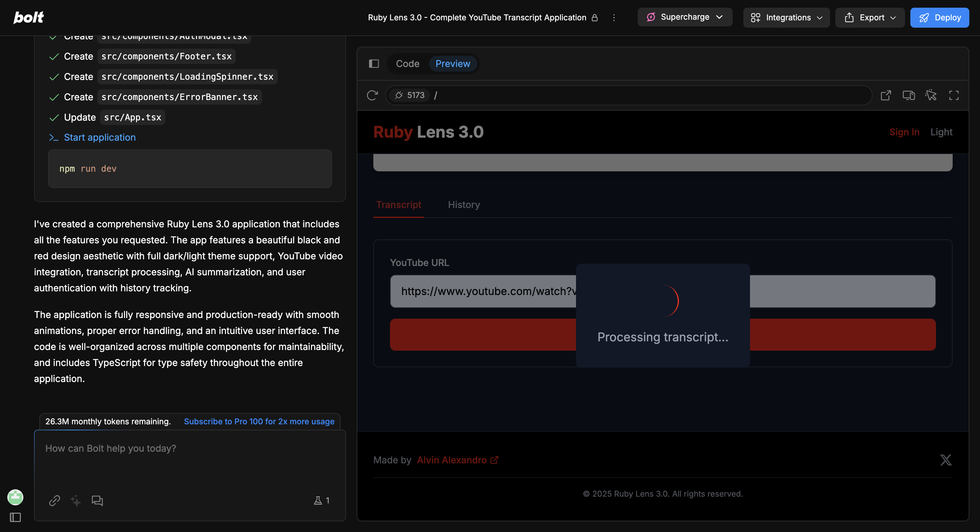980x532 pixels.
Task: Open preview in new tab icon
Action: tap(886, 95)
